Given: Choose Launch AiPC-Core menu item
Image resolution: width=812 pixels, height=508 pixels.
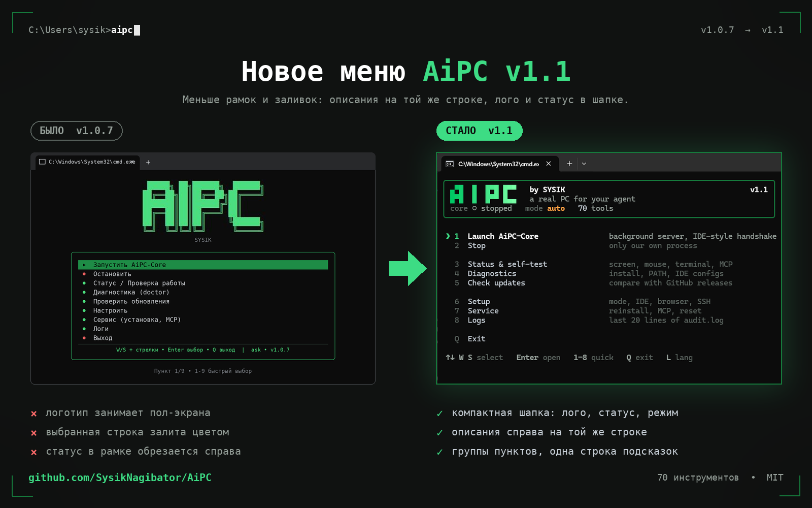Looking at the screenshot, I should 502,236.
